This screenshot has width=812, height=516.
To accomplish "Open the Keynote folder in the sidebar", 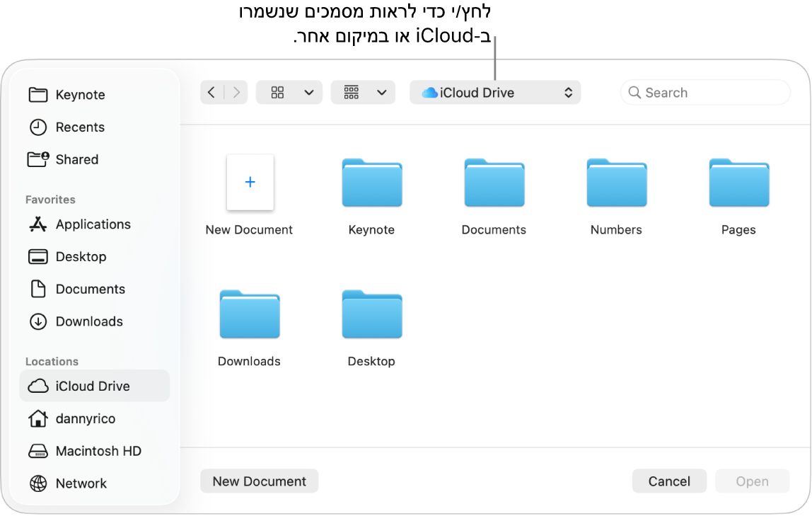I will pyautogui.click(x=94, y=95).
